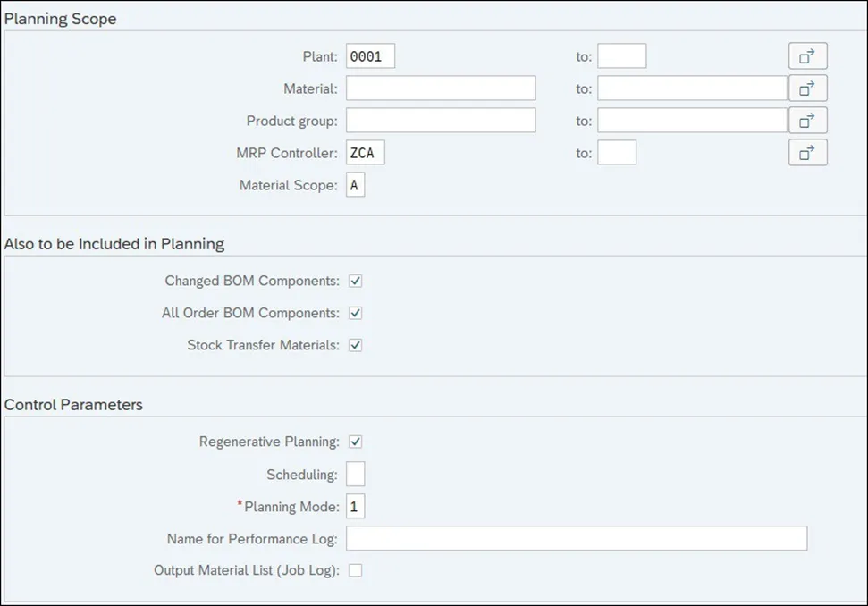The width and height of the screenshot is (868, 606).
Task: Select the empty Scheduling field
Action: pos(355,474)
